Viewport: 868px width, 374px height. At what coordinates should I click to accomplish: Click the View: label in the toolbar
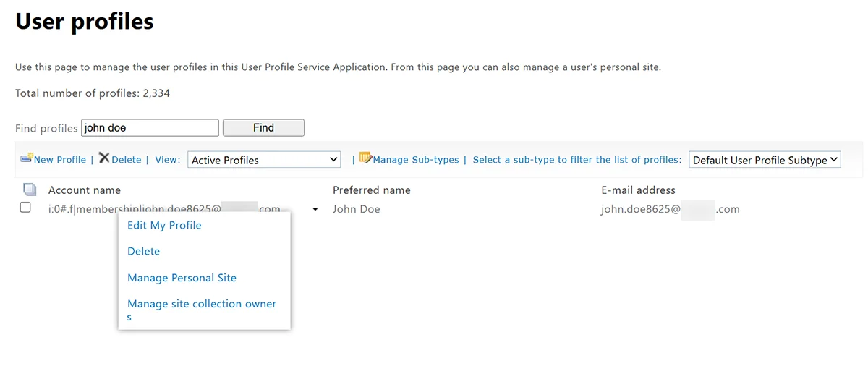(x=168, y=160)
